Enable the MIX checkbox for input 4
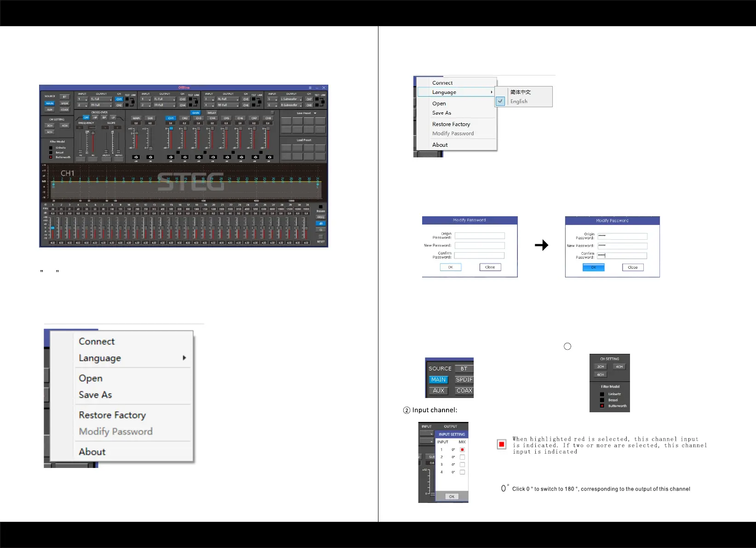 (462, 472)
